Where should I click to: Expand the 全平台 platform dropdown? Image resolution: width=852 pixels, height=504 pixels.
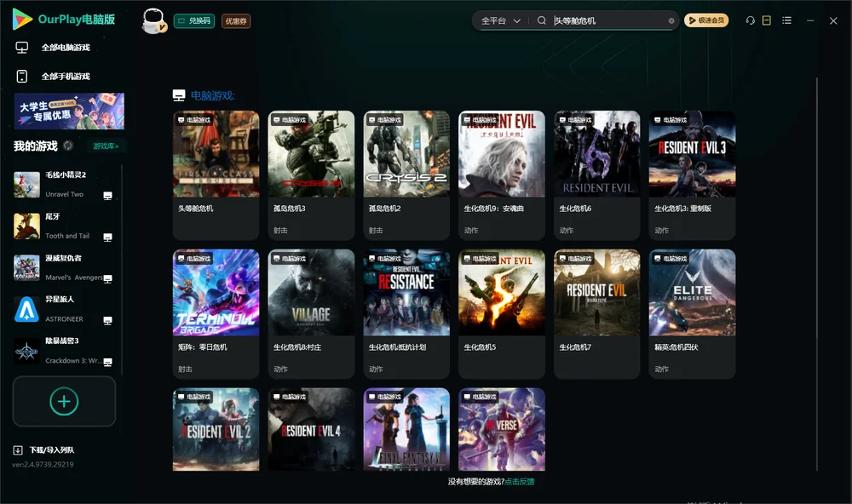click(x=500, y=20)
